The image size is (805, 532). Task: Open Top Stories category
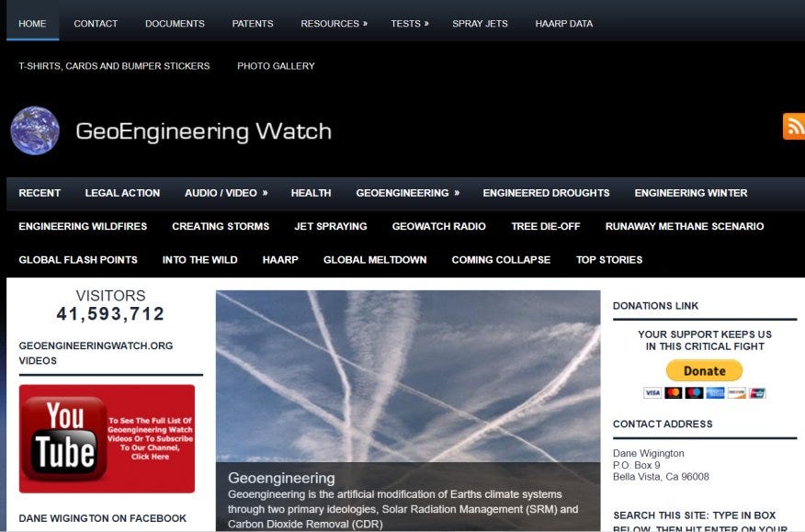coord(609,260)
